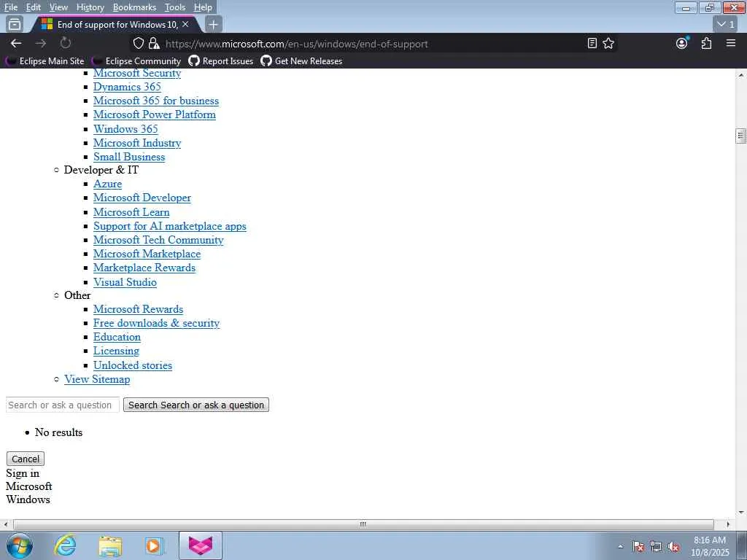This screenshot has width=747, height=560.
Task: Open the Licensing link
Action: click(x=116, y=351)
